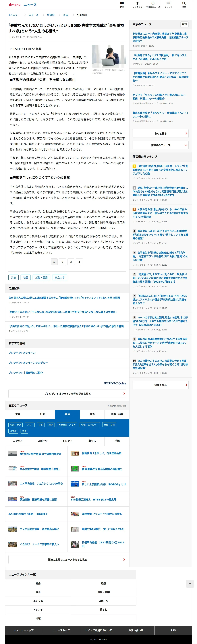
Task: Click the PRESIDENT Online logo
Action: pos(115,383)
